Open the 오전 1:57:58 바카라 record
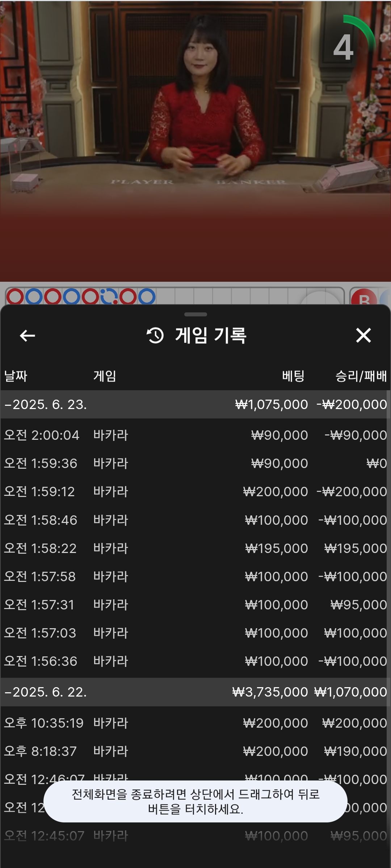Viewport: 391px width, 868px height. coord(195,576)
